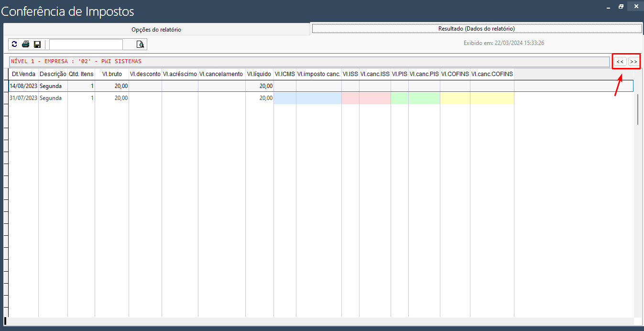The image size is (644, 331).
Task: Select the row dated 31/07/2023
Action: pos(23,98)
